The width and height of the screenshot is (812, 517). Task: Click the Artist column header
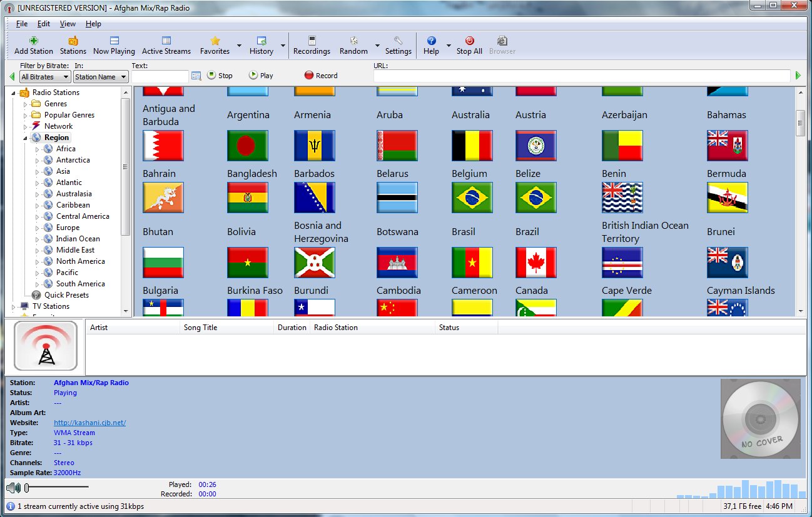133,327
